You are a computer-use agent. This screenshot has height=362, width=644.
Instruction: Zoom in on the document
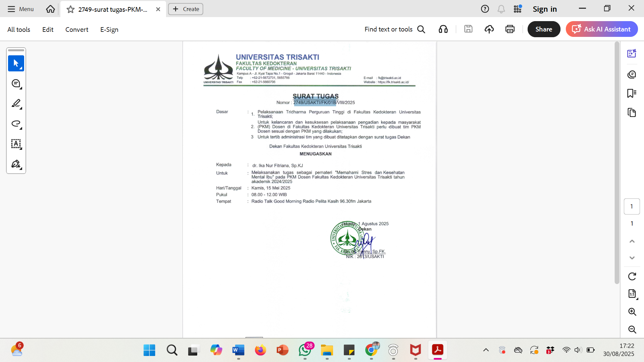tap(632, 312)
